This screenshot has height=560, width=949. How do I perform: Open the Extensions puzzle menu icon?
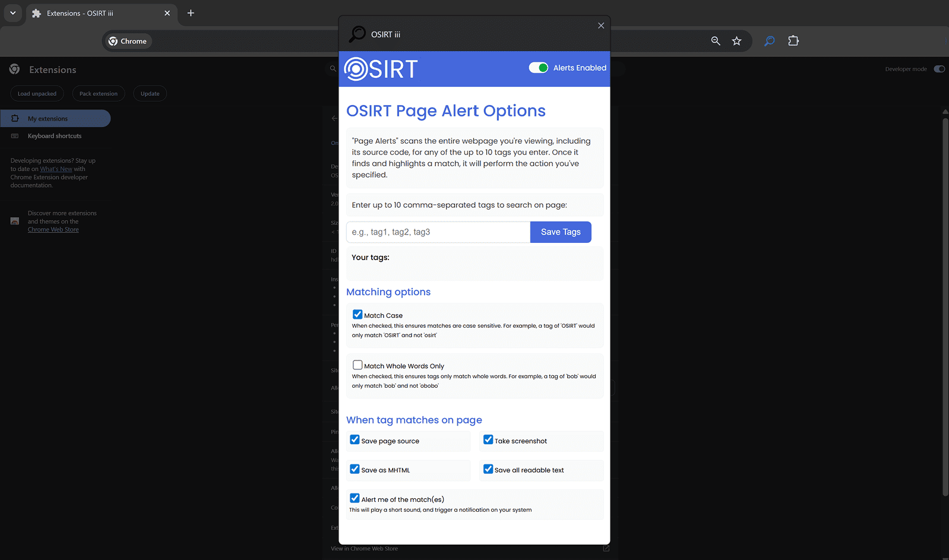tap(793, 41)
